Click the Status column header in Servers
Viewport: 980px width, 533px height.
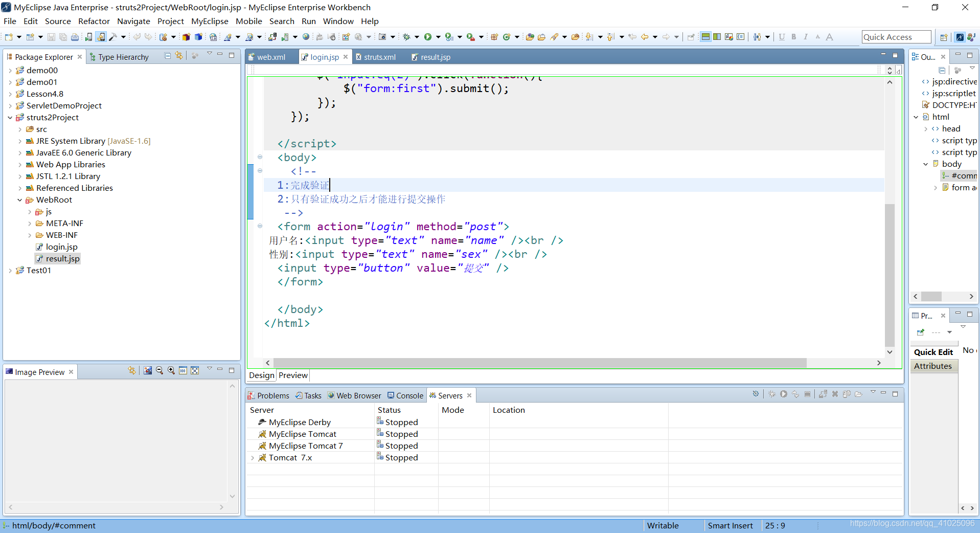(x=389, y=410)
